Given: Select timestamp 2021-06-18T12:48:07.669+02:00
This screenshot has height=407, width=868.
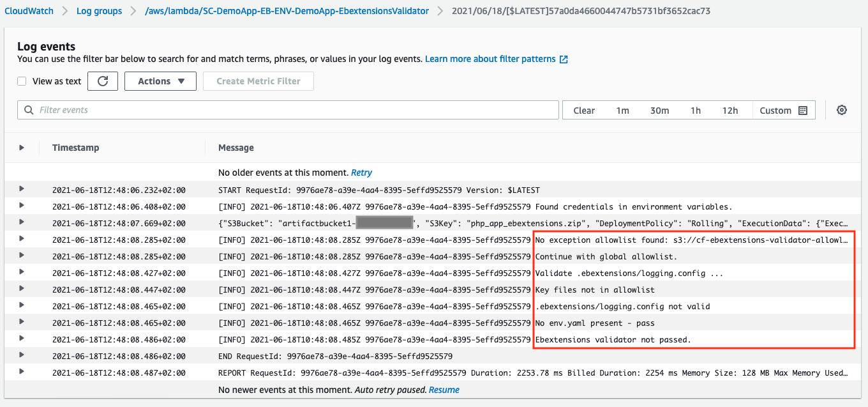Looking at the screenshot, I should click(x=119, y=223).
